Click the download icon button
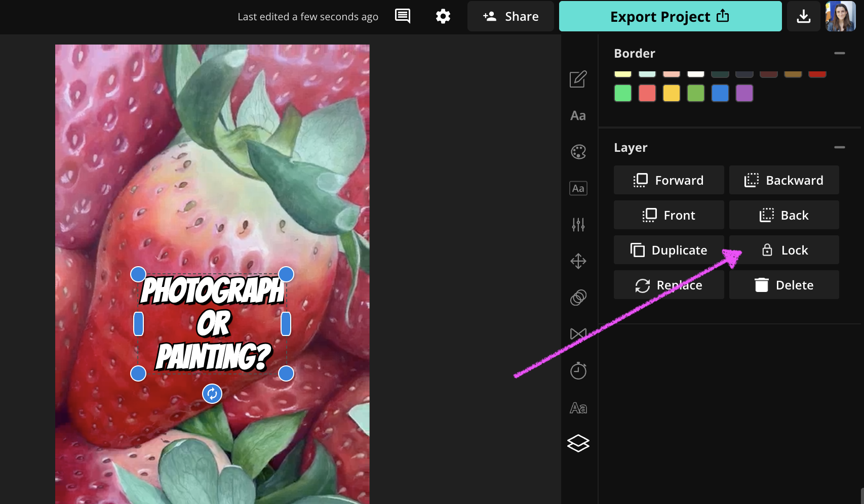This screenshot has width=864, height=504. tap(803, 16)
